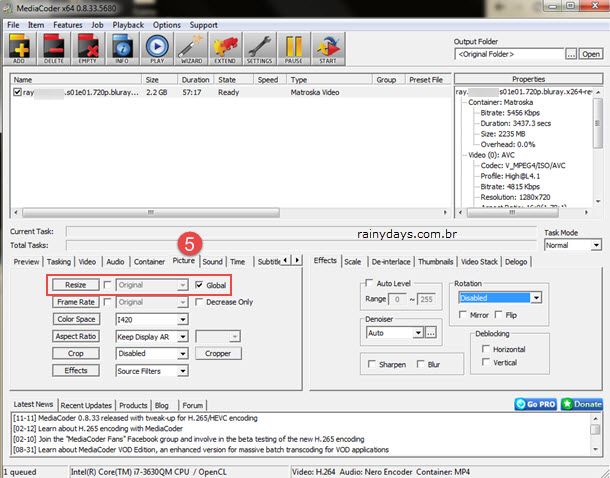
Task: Switch to the Audio tab
Action: pyautogui.click(x=115, y=262)
